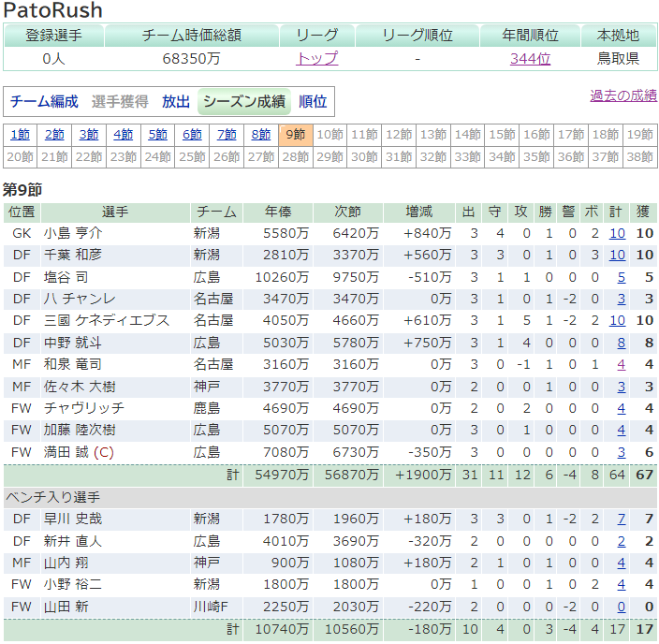Go to round 4節
The width and height of the screenshot is (659, 644).
tap(124, 135)
